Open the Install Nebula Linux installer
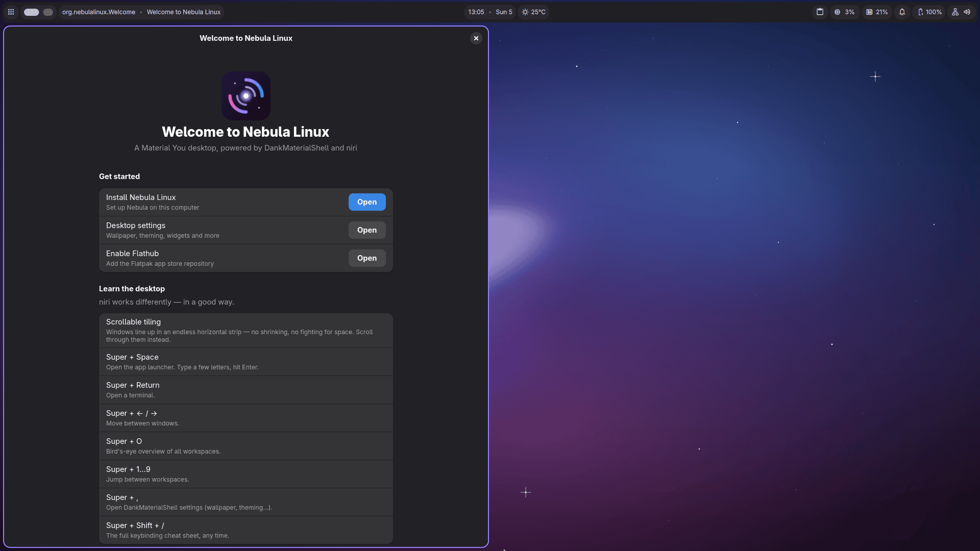 pos(367,202)
